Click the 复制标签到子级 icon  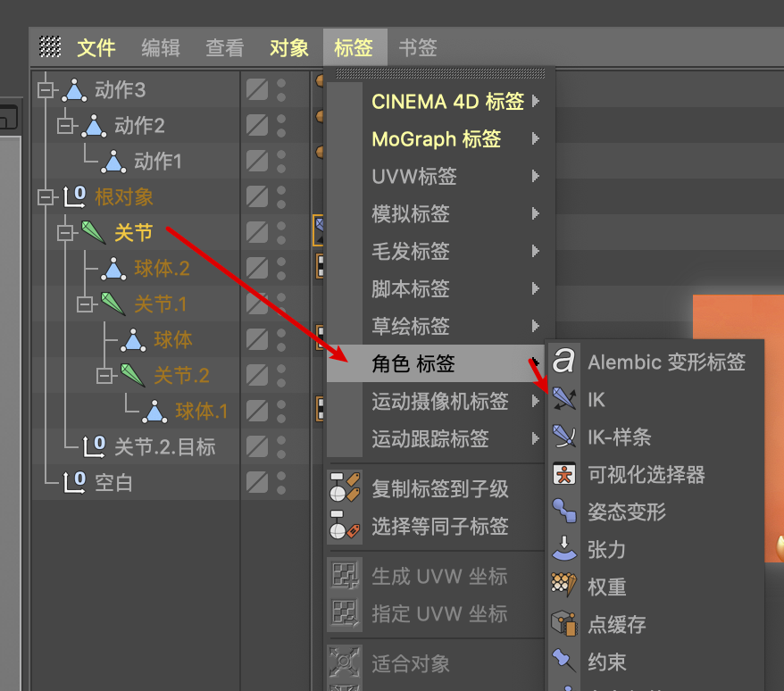pyautogui.click(x=345, y=488)
